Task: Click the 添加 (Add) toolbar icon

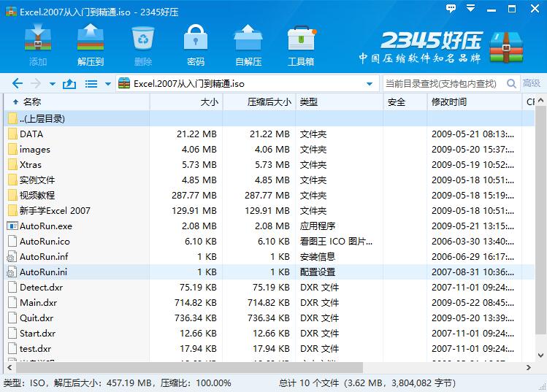Action: [38, 38]
